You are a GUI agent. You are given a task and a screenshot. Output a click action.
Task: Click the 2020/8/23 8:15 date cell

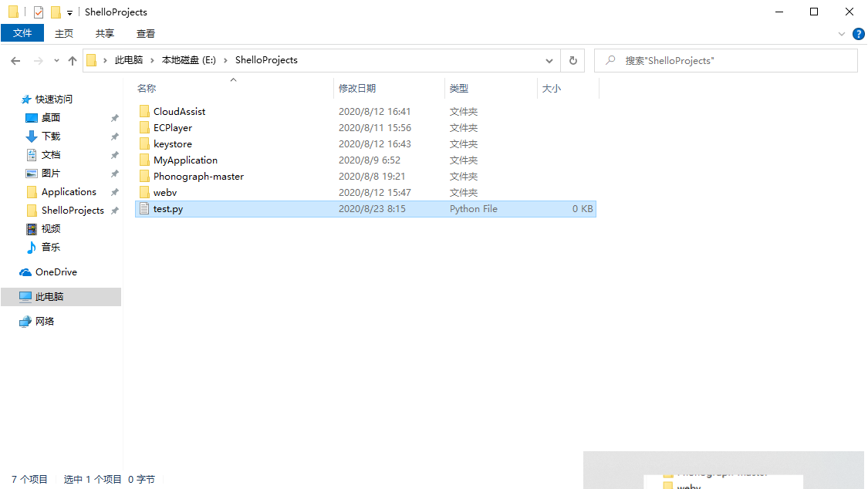(372, 208)
